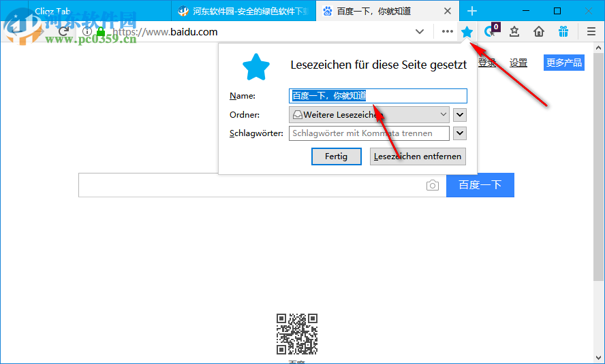
Task: Click the 百度一下 search button
Action: pyautogui.click(x=480, y=185)
